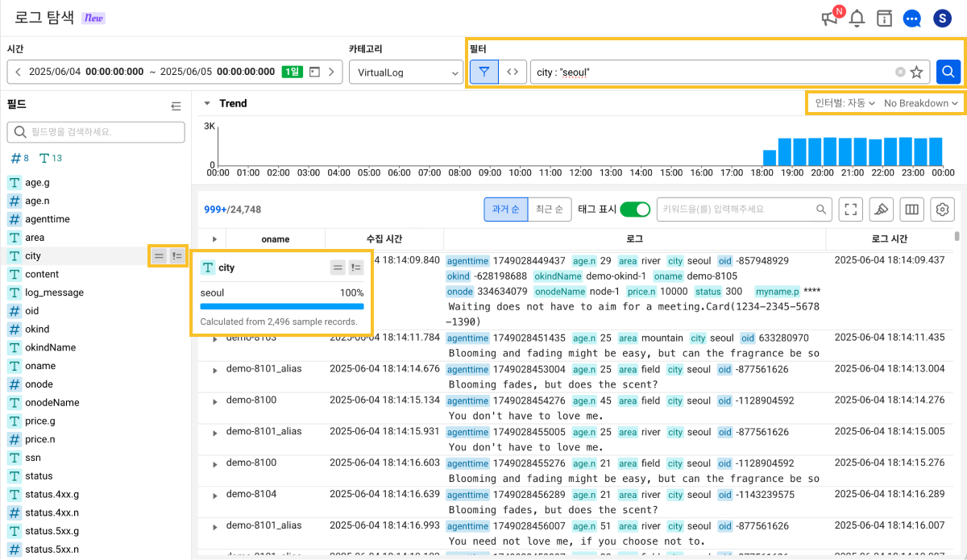
Task: Switch to funnel filter mode
Action: point(484,72)
